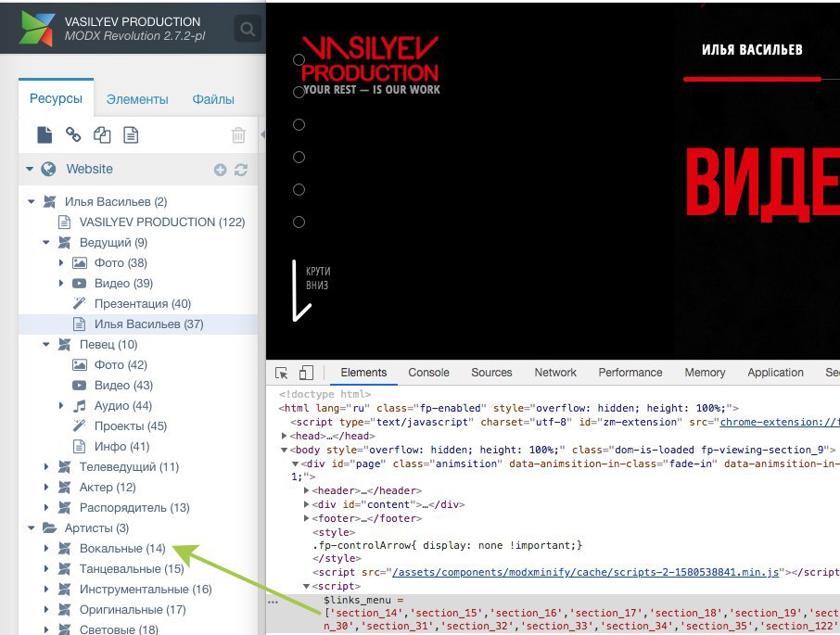The image size is (840, 635).
Task: Collapse the Певец (10) node
Action: (x=46, y=344)
